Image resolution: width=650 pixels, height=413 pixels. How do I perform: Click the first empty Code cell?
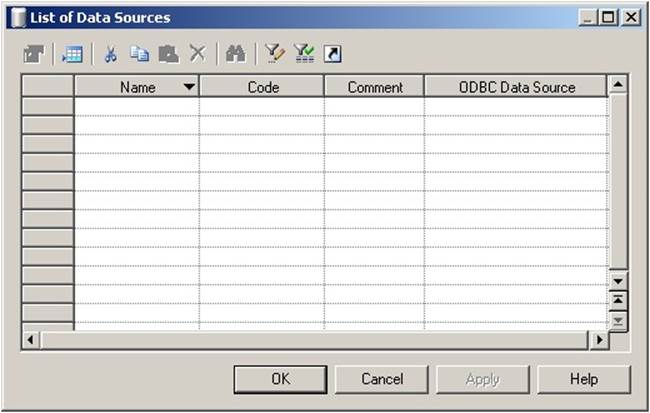pos(262,107)
